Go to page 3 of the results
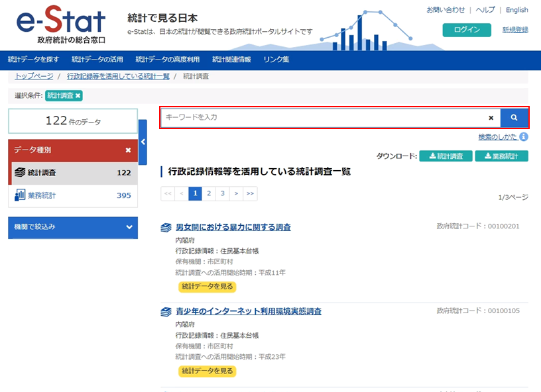The height and width of the screenshot is (392, 541). click(223, 193)
